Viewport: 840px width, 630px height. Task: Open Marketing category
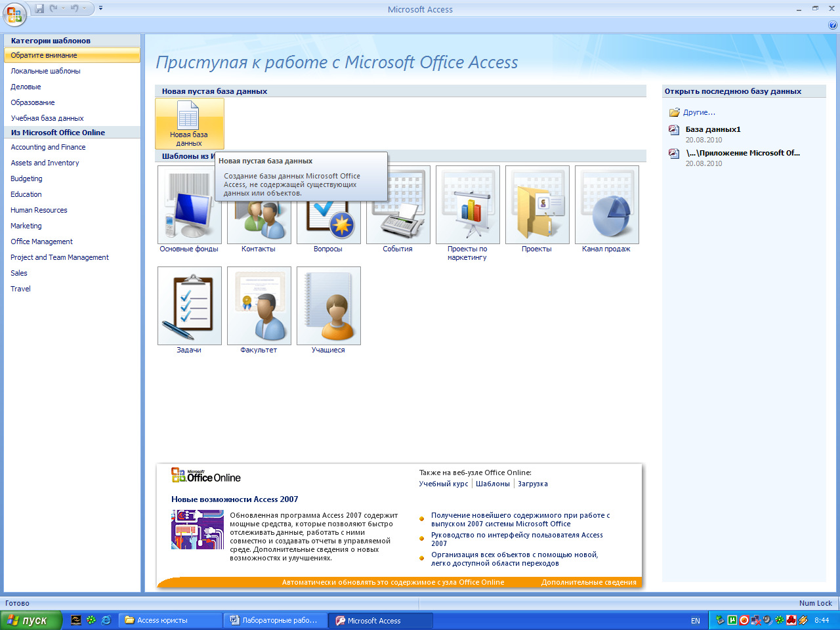[x=72, y=226]
